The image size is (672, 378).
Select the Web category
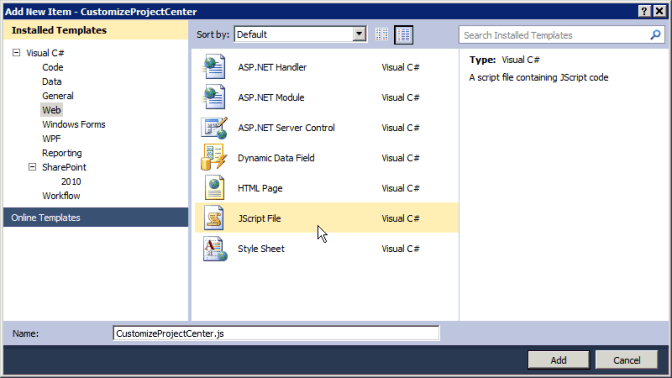point(51,110)
